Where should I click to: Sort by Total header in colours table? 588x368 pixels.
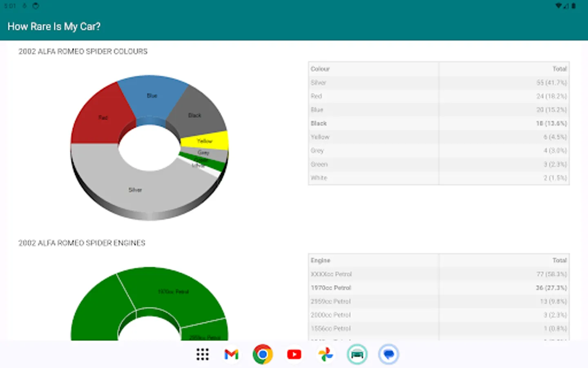click(504, 69)
